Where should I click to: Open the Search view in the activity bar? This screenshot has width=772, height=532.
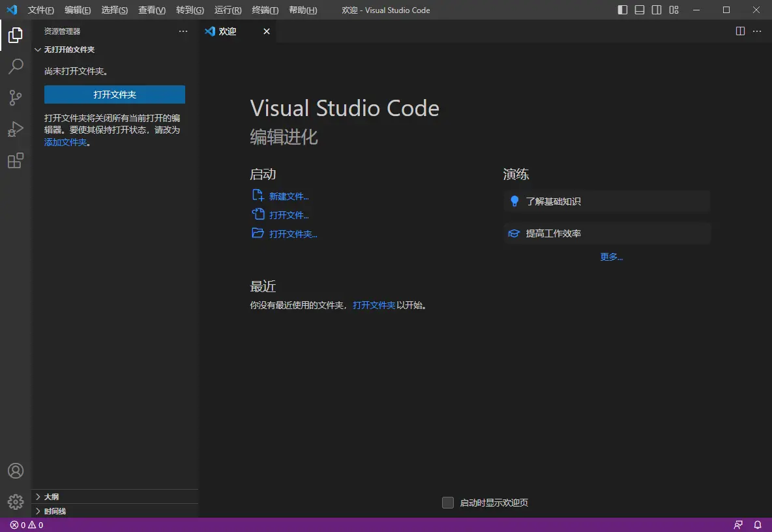pyautogui.click(x=16, y=66)
